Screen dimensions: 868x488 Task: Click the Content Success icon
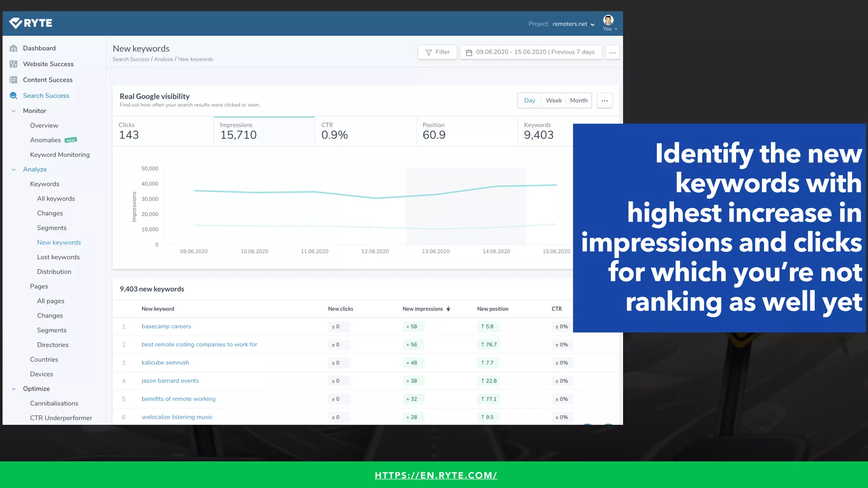click(14, 80)
